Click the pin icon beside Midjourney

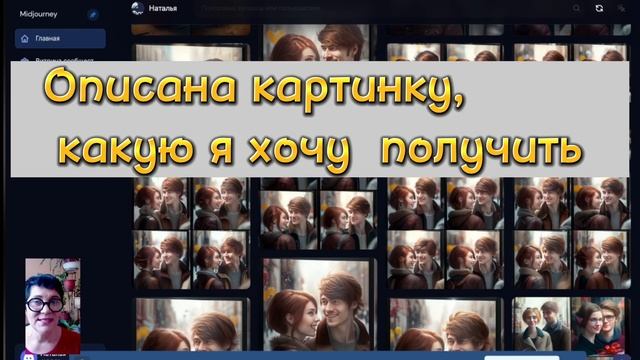pyautogui.click(x=93, y=15)
